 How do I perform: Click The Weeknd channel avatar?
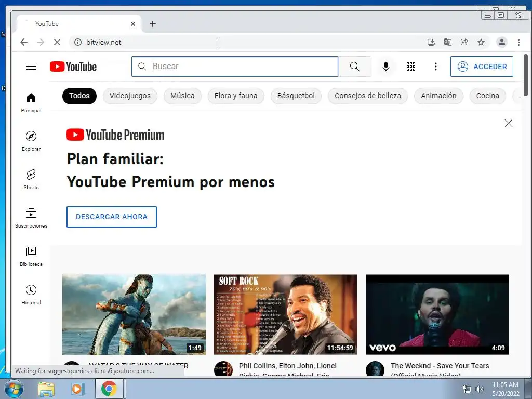(x=375, y=369)
